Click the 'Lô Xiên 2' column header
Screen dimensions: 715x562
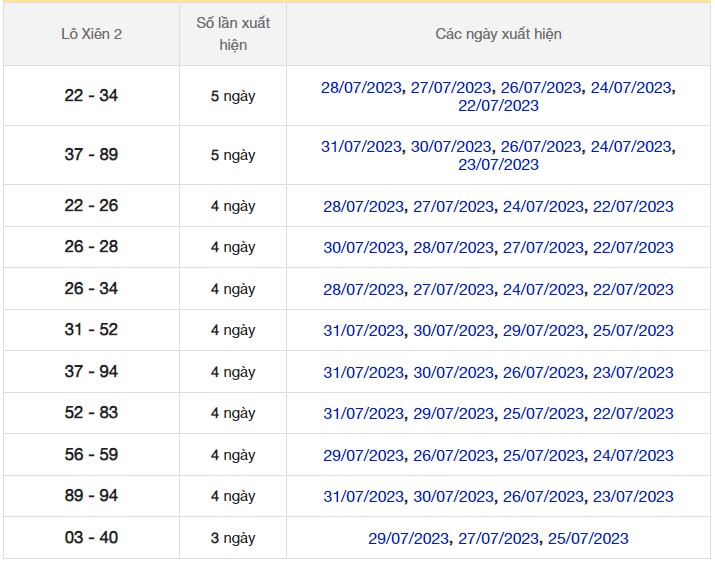click(91, 34)
